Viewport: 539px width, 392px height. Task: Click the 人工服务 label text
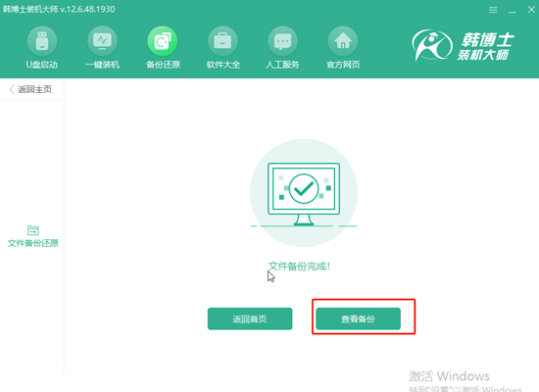click(282, 65)
